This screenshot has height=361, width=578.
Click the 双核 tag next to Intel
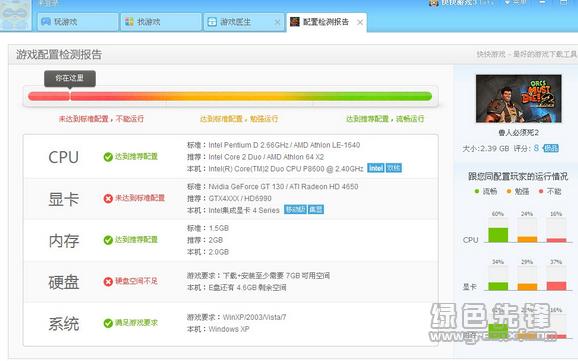pos(394,168)
